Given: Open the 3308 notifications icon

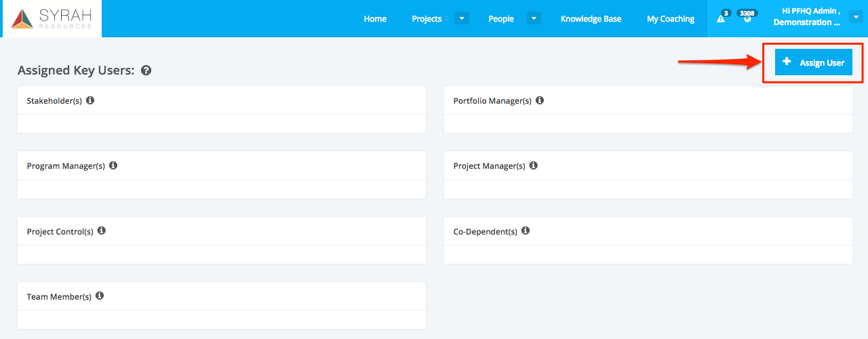Looking at the screenshot, I should [x=747, y=18].
